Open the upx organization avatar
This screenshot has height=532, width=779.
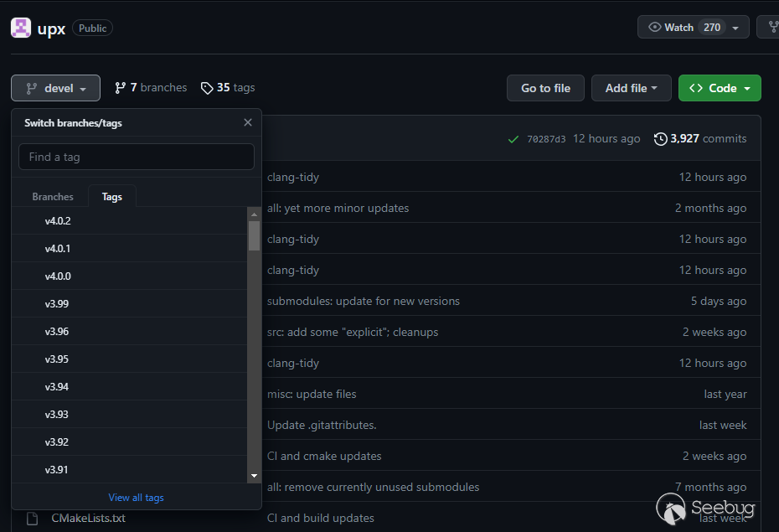click(x=21, y=28)
